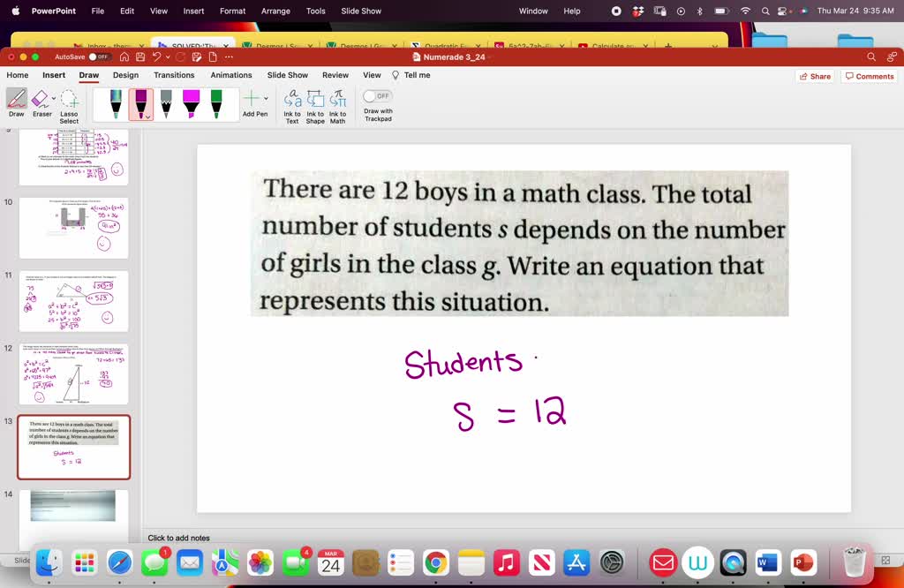Click the Share button

[814, 76]
